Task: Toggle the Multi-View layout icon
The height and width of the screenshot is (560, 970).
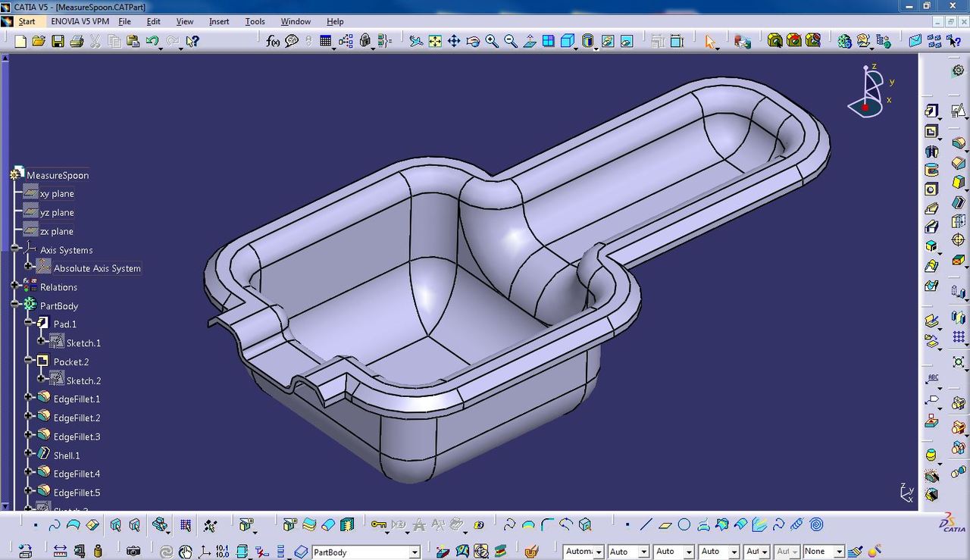Action: [x=549, y=41]
